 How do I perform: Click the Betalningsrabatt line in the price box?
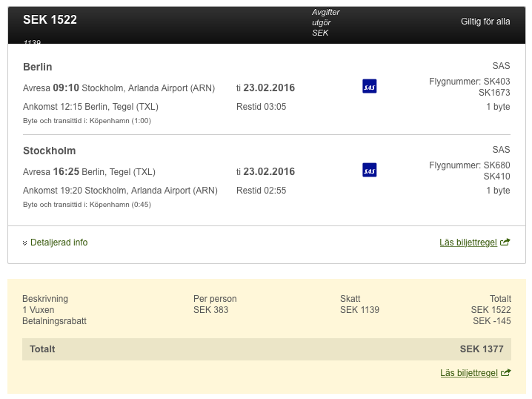tap(54, 321)
